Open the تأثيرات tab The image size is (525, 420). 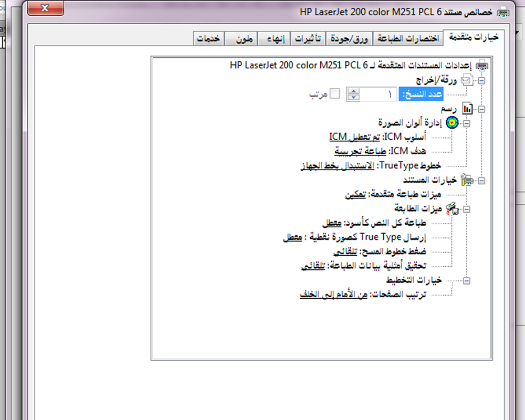(308, 39)
